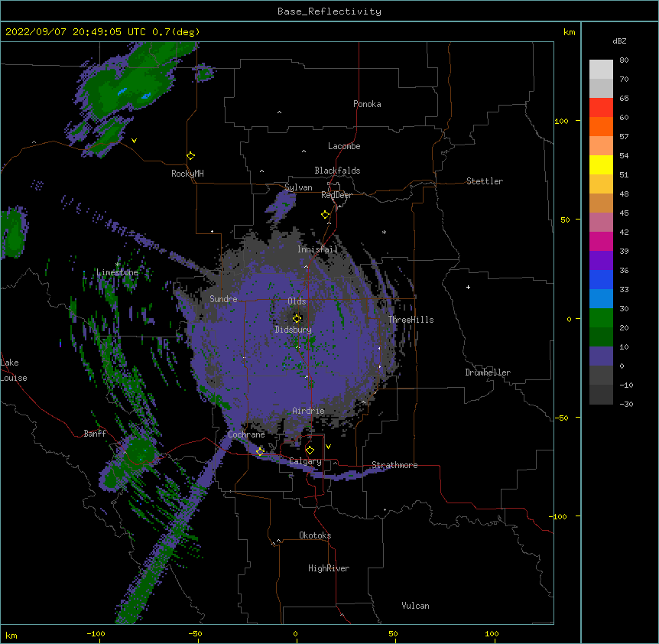Viewport: 659px width, 644px height.
Task: Click the Base_Reflectivity title text
Action: point(329,11)
